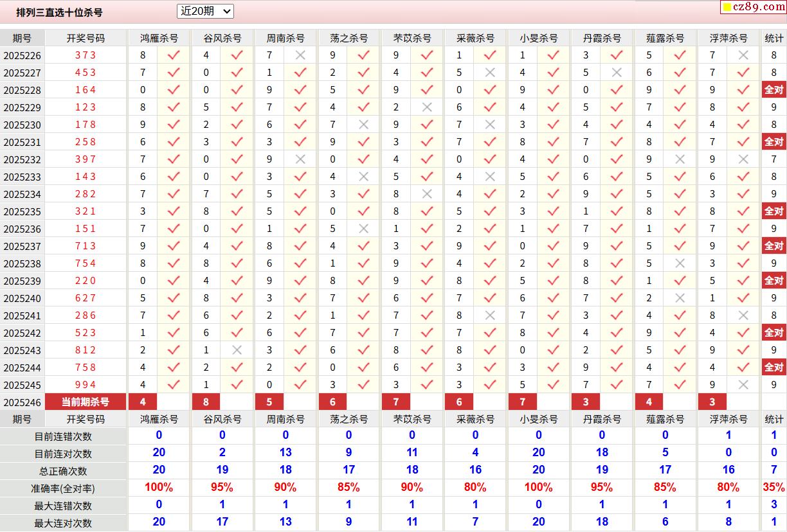Click 周南杀号 current pick 5 in row 2025246
Viewport: 787px width, 532px height.
click(269, 402)
